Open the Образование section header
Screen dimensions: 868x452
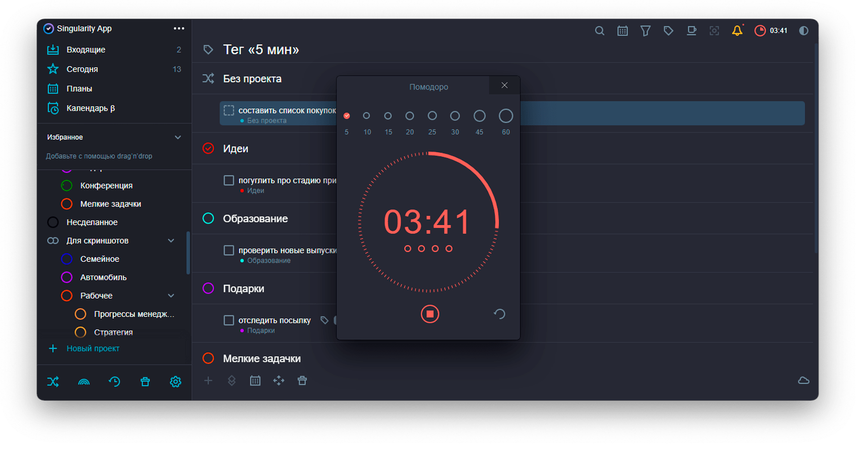coord(255,218)
